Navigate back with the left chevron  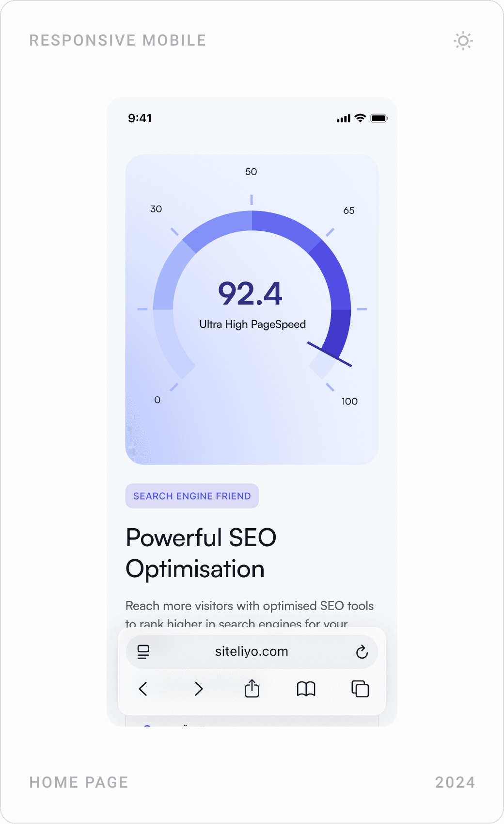coord(142,689)
